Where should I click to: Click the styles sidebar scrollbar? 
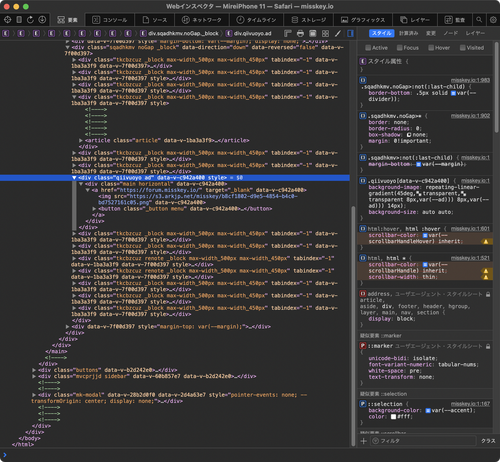coord(497,87)
